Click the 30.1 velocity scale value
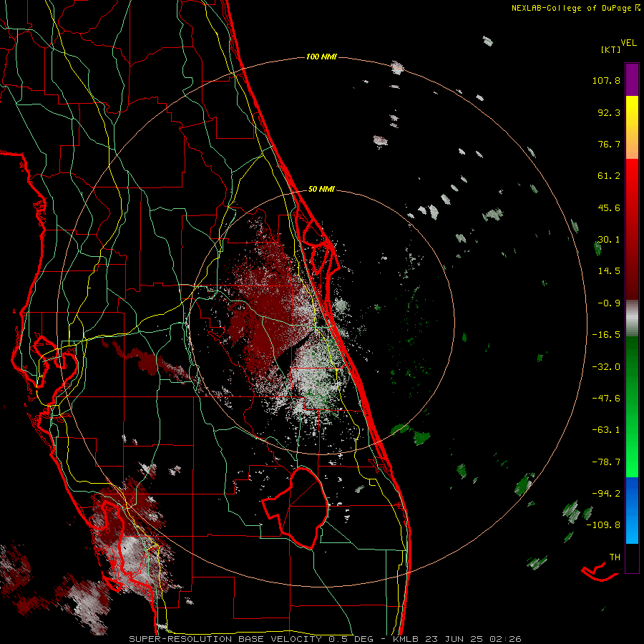 (x=609, y=240)
